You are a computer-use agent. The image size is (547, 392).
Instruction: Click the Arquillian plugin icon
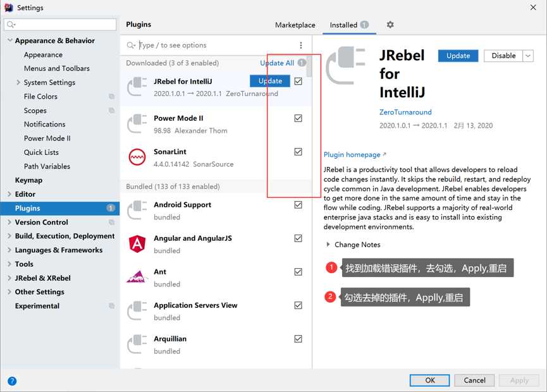pos(137,344)
